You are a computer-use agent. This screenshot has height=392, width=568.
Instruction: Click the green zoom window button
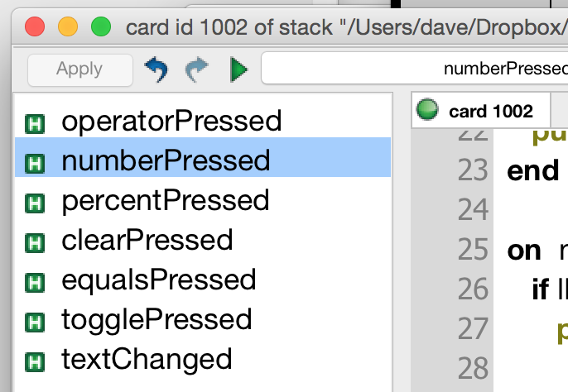(101, 27)
